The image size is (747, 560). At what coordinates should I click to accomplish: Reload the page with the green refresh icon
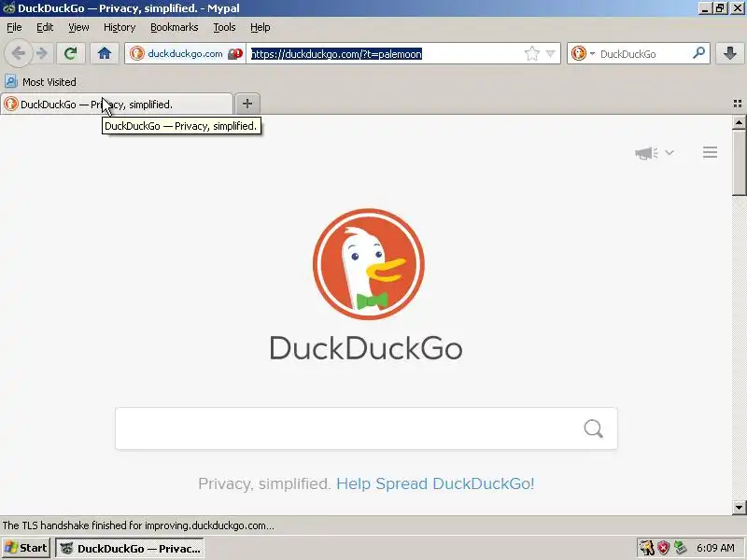pos(71,53)
